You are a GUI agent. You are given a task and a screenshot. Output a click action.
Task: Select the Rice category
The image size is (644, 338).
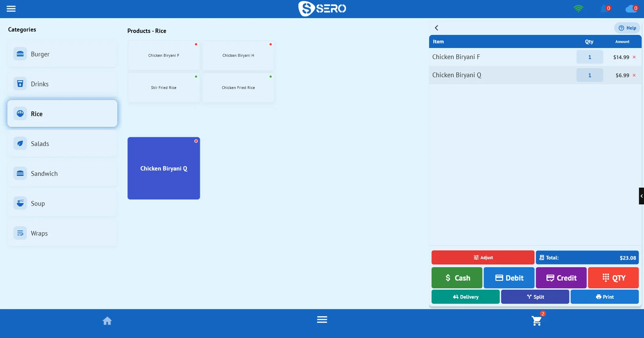(x=62, y=113)
